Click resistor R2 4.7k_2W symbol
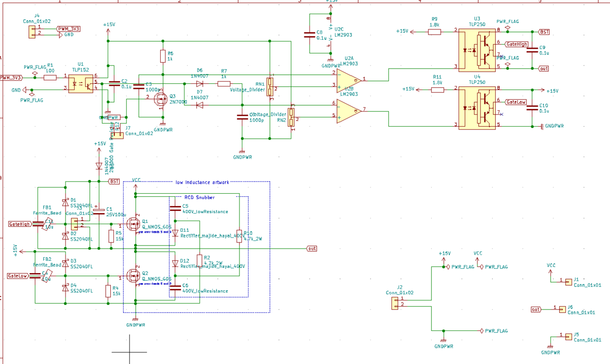The width and height of the screenshot is (610, 364). (199, 260)
